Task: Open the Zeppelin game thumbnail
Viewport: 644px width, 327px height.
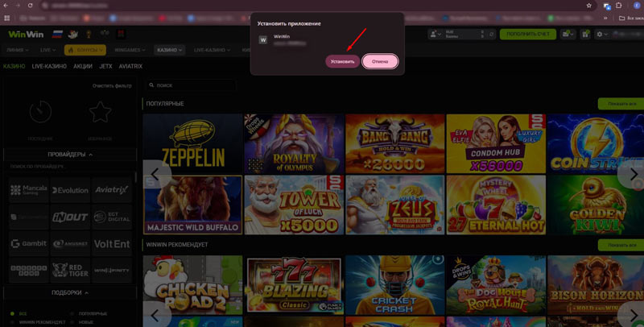Action: point(192,143)
